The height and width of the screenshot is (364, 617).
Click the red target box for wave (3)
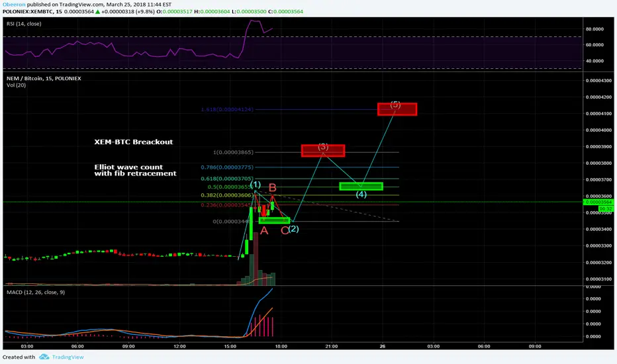click(323, 150)
